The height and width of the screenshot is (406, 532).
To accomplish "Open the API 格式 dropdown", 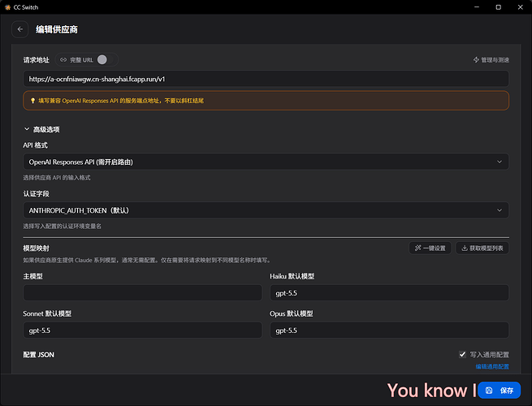I will 266,162.
